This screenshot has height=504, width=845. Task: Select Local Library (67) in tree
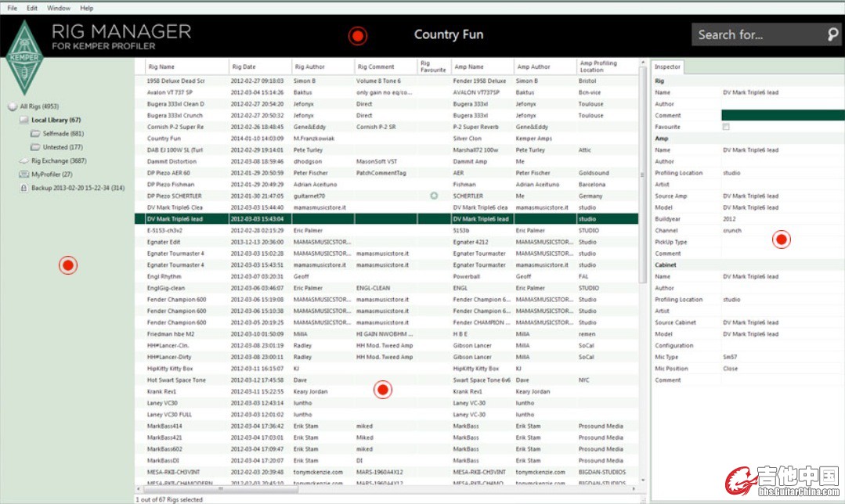click(56, 120)
